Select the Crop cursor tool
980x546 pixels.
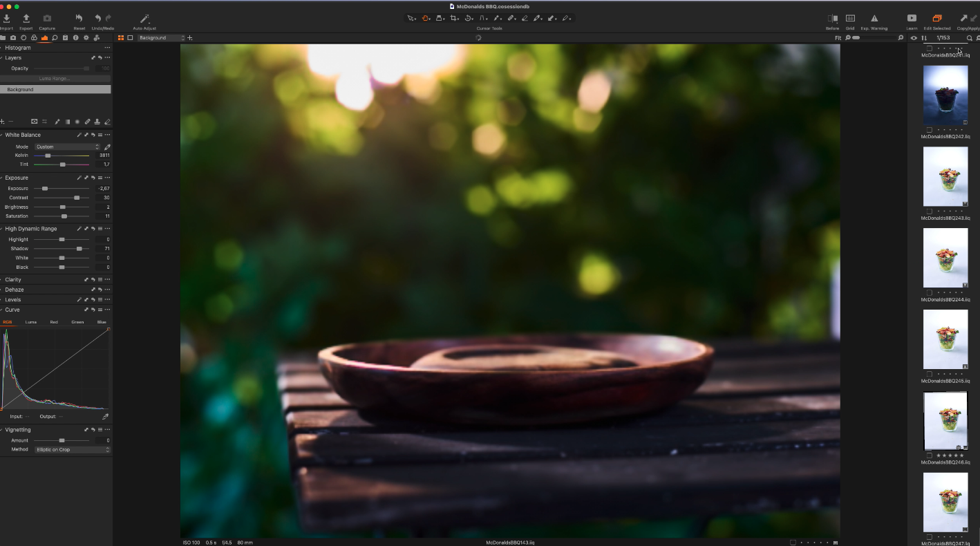coord(453,18)
